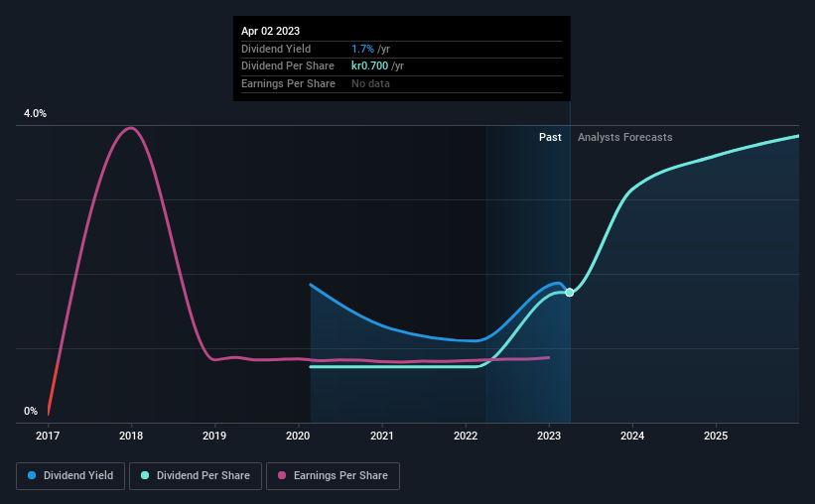Click the 0% y-axis label

31,412
